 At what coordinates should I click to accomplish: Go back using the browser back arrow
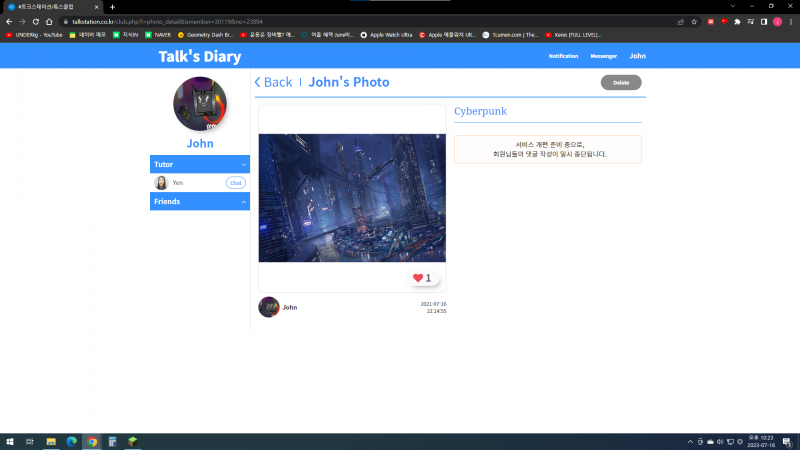point(8,21)
